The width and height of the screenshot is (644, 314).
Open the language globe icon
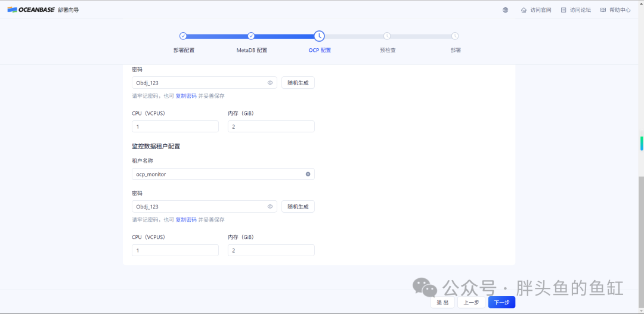click(x=505, y=10)
